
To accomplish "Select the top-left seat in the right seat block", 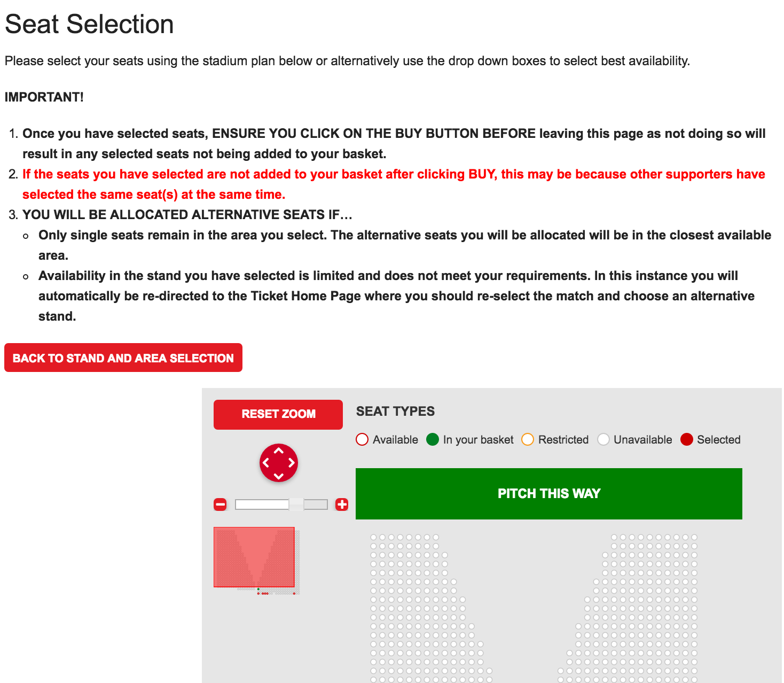I will point(614,537).
